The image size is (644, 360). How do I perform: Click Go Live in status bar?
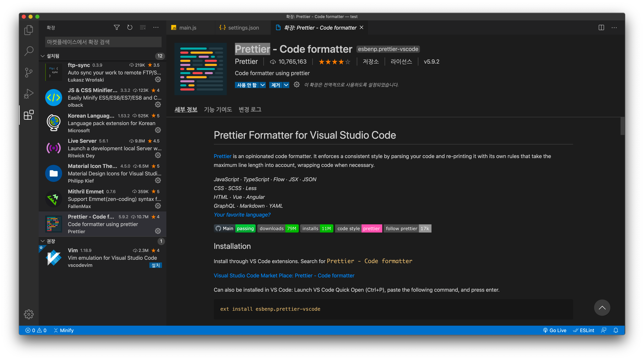click(x=555, y=330)
